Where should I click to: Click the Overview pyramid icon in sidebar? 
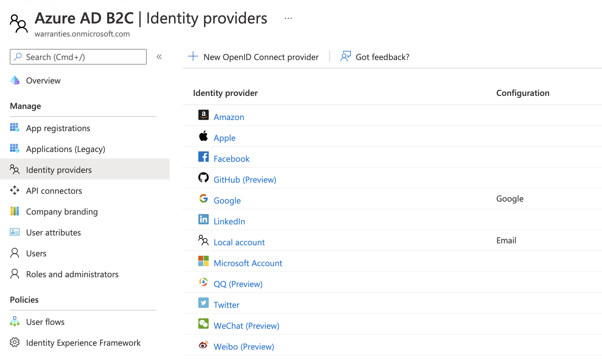[15, 80]
